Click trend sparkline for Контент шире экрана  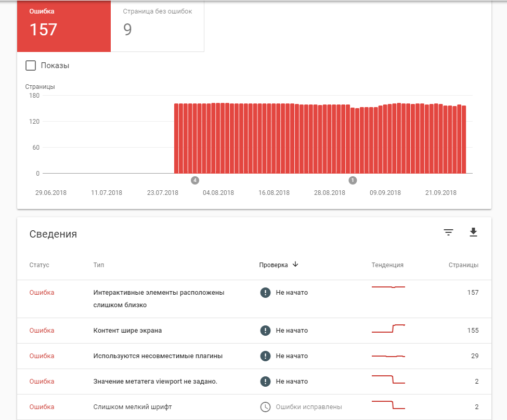pos(388,329)
